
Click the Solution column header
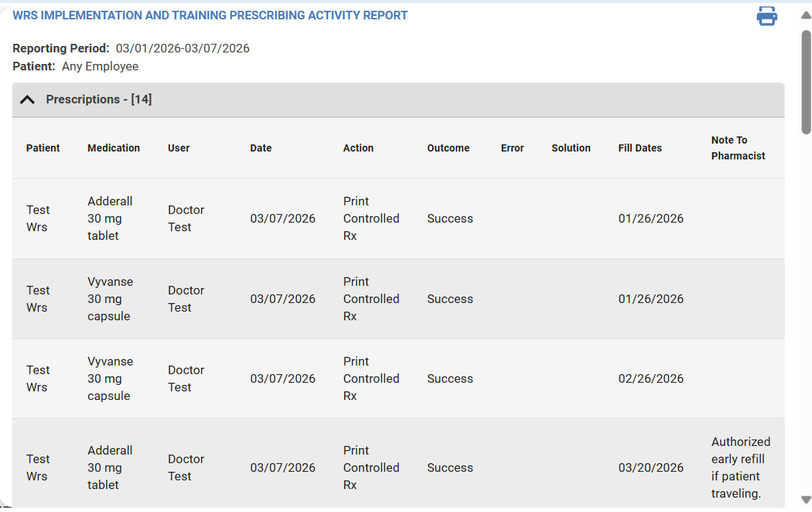[571, 148]
